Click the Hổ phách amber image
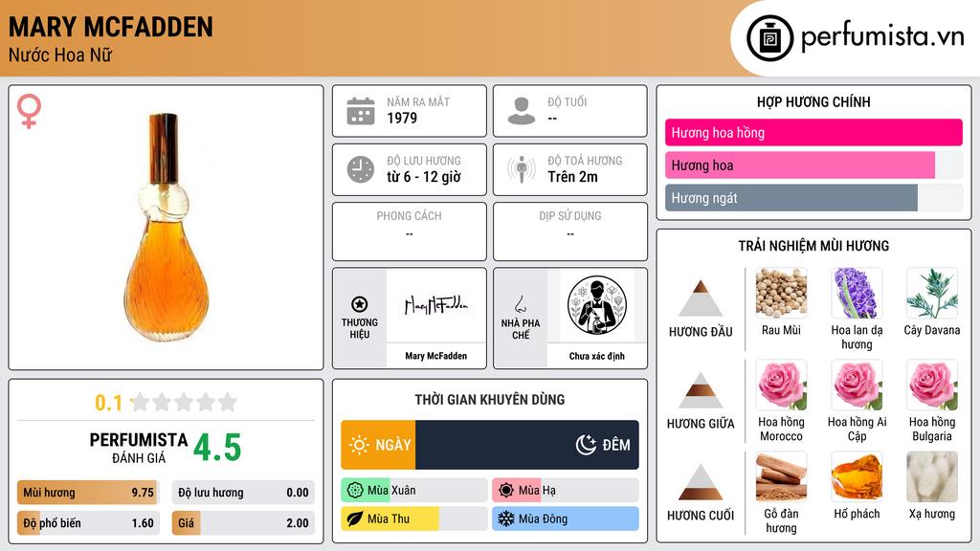Screen dimensions: 980x551 [x=857, y=476]
